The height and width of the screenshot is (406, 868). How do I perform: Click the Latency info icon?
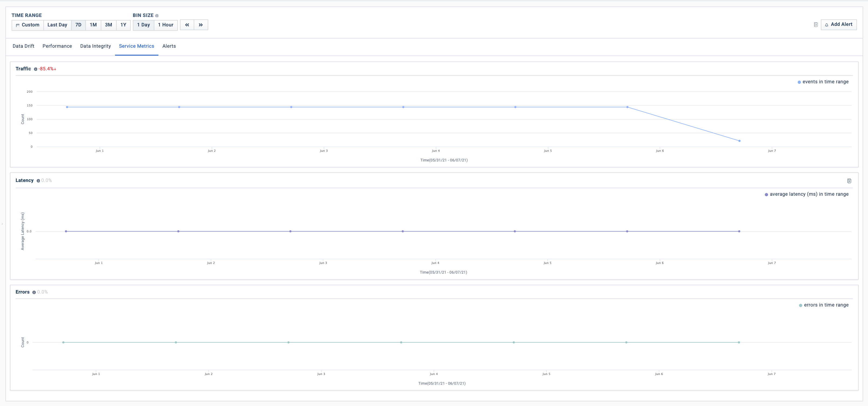click(x=38, y=181)
